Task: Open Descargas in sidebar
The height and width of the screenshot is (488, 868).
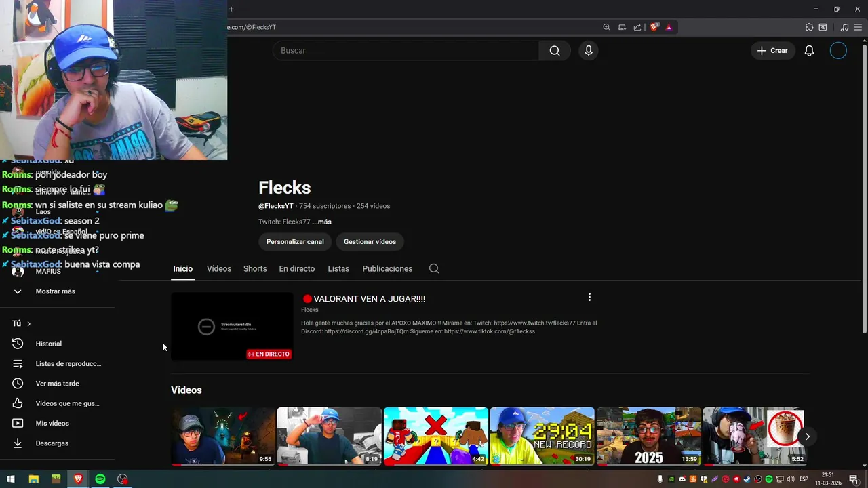Action: [x=58, y=443]
